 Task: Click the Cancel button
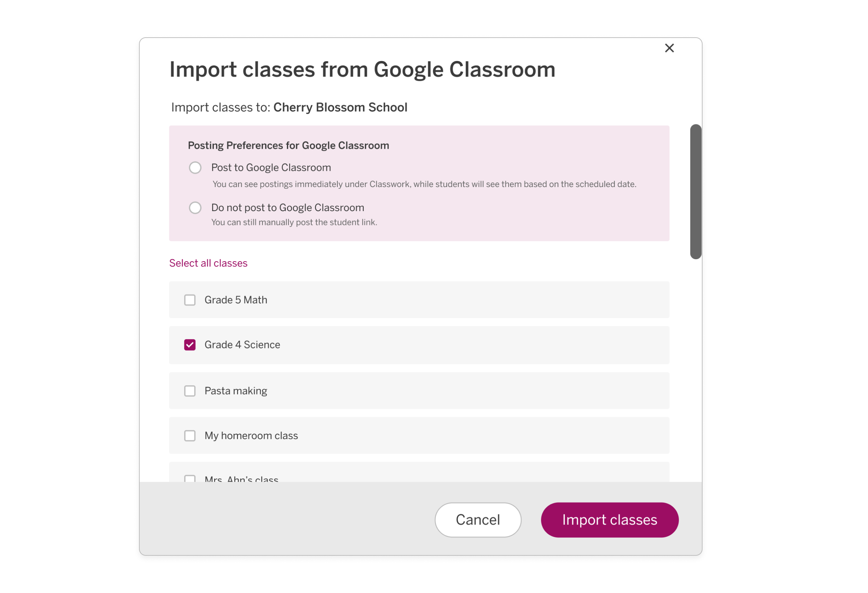coord(478,519)
